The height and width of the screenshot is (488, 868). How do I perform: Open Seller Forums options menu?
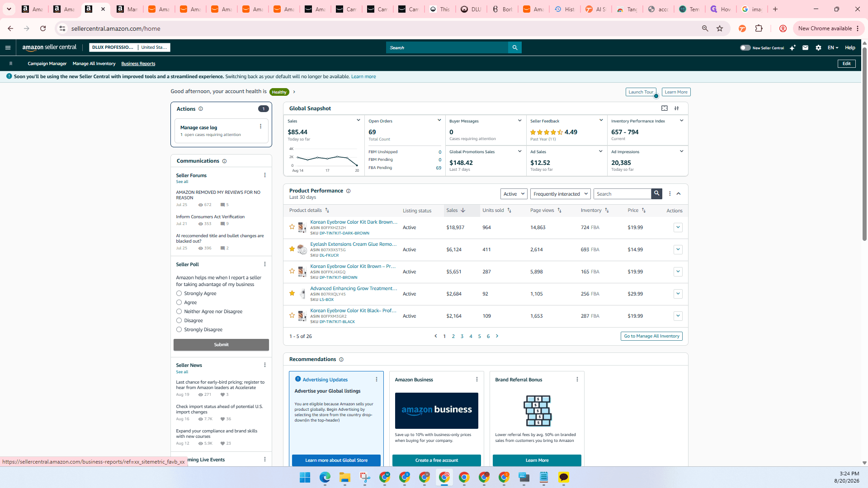265,175
